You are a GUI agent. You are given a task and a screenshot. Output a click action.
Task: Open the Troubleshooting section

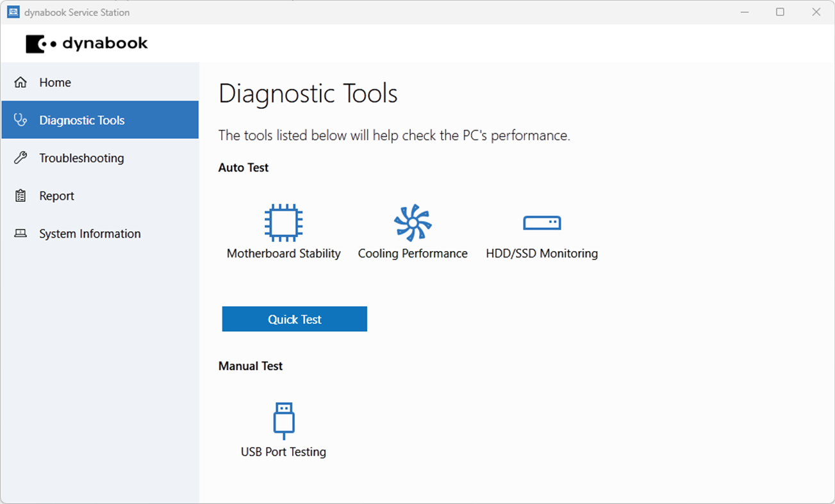click(81, 158)
